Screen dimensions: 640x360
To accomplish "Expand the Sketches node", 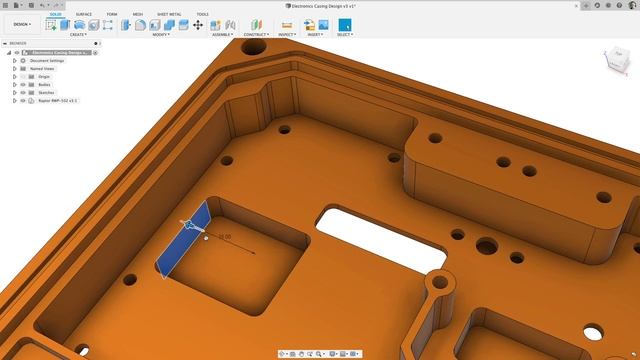I will click(x=15, y=93).
